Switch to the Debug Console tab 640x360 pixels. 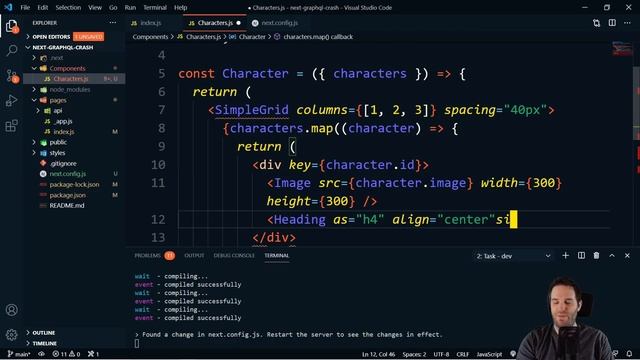(234, 256)
